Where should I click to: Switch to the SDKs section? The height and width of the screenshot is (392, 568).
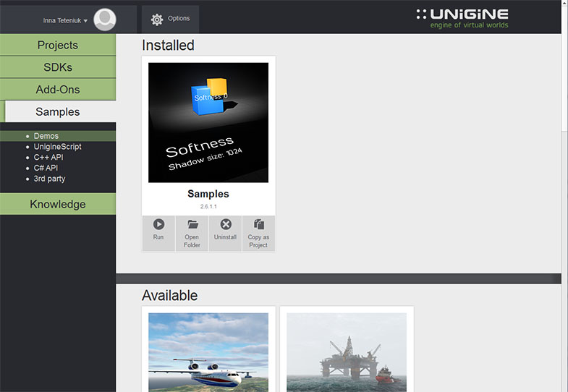point(58,67)
